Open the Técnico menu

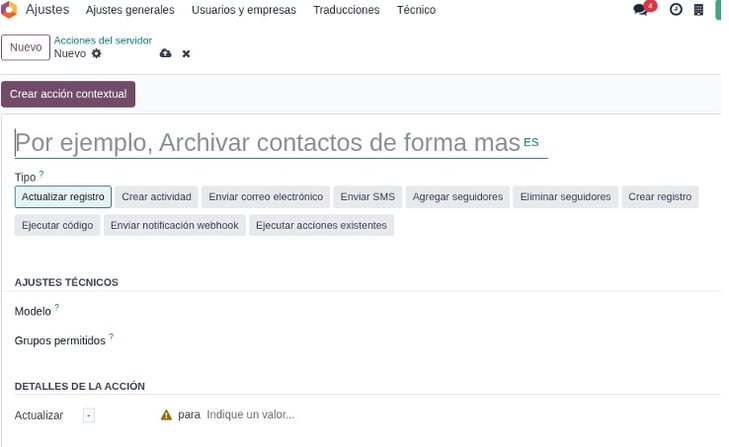tap(416, 10)
